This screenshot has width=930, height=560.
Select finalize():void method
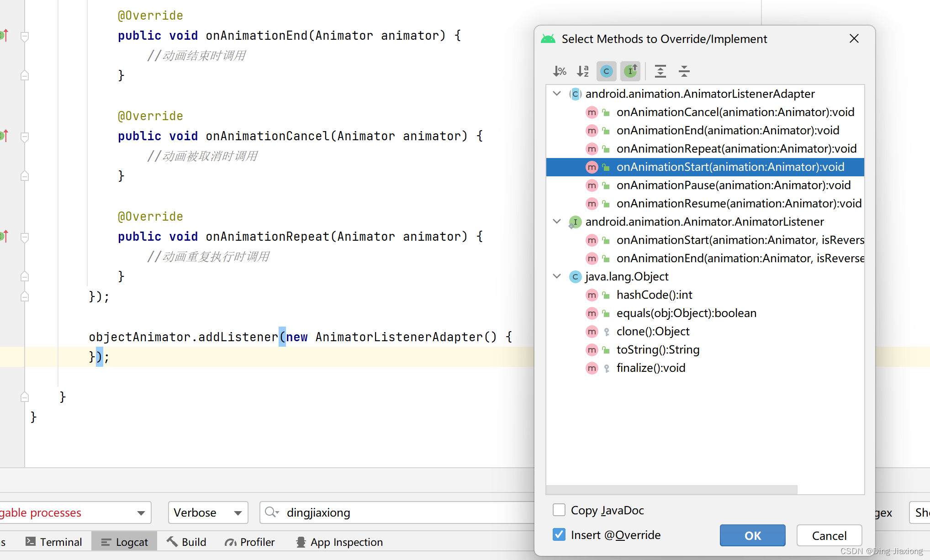pos(705,368)
